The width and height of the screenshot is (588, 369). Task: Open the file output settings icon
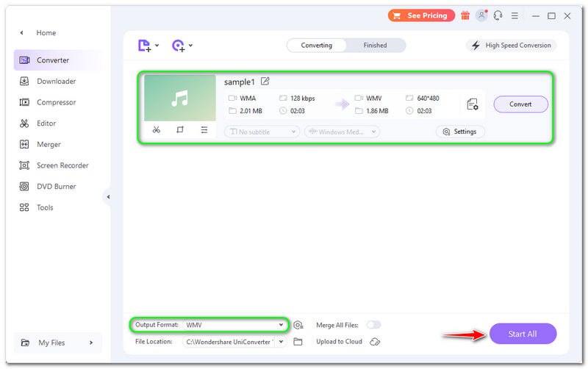click(473, 104)
